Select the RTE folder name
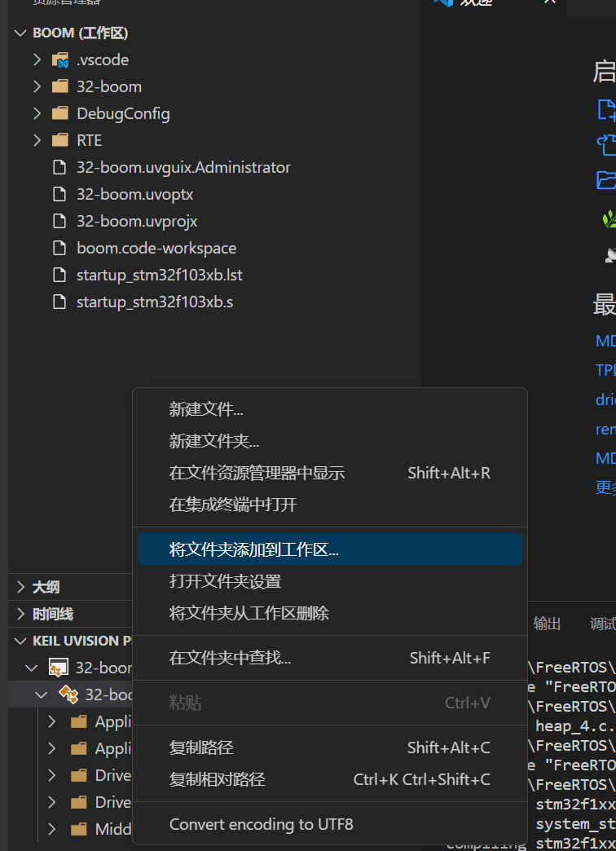This screenshot has height=851, width=616. point(89,140)
